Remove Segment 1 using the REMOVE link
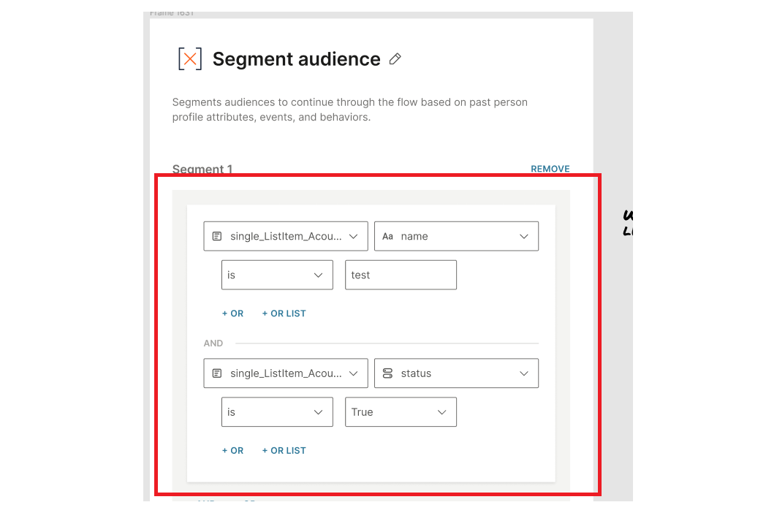Screen dimensions: 766x532 [550, 169]
